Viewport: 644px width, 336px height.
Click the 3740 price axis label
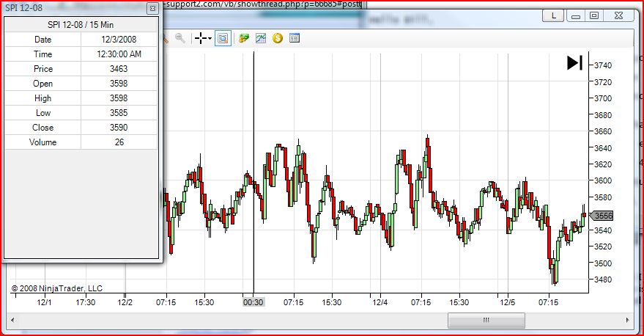coord(603,65)
